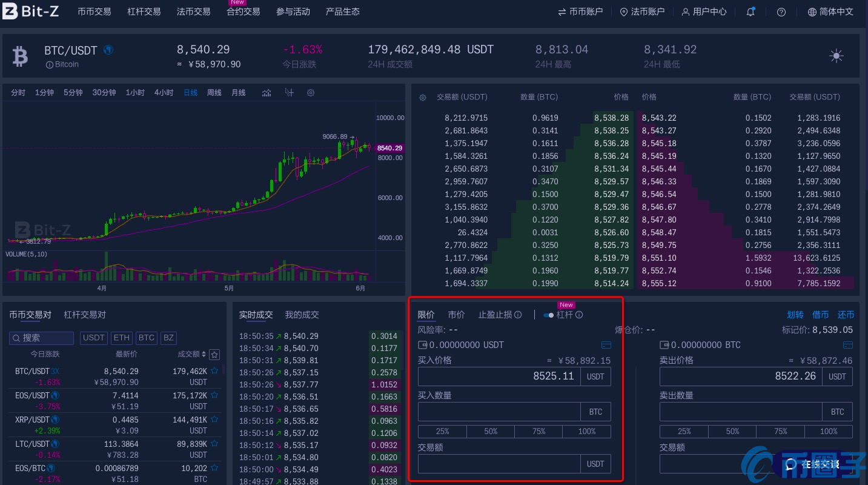The height and width of the screenshot is (485, 868).
Task: Click the 卖出价格 input field
Action: pyautogui.click(x=741, y=376)
